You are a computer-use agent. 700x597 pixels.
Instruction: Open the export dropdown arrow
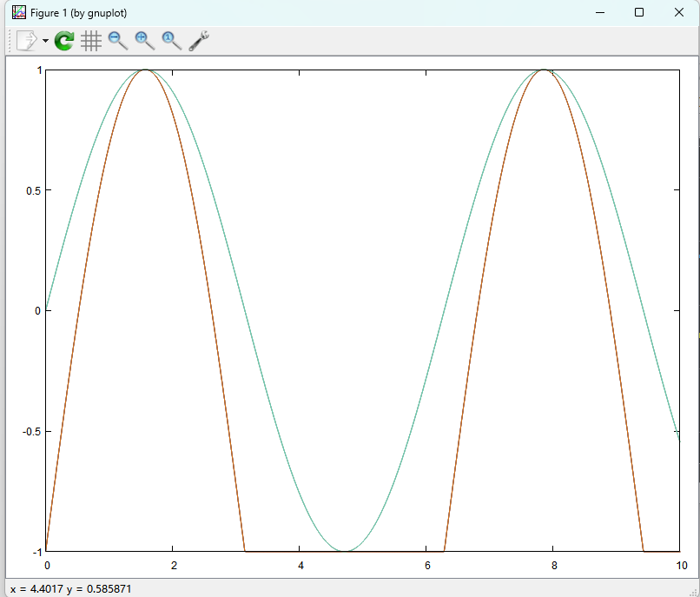coord(45,42)
